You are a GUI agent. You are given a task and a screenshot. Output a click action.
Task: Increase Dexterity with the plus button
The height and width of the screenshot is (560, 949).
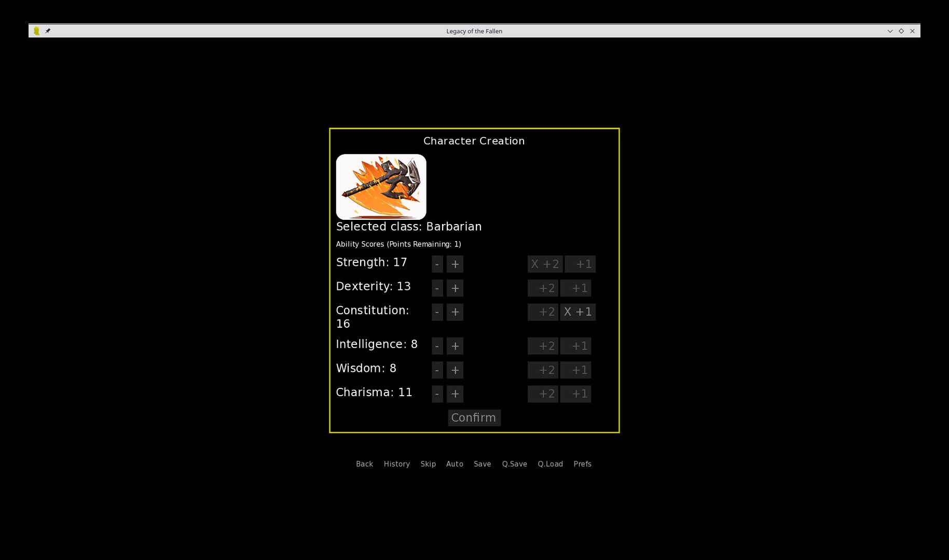pos(455,288)
